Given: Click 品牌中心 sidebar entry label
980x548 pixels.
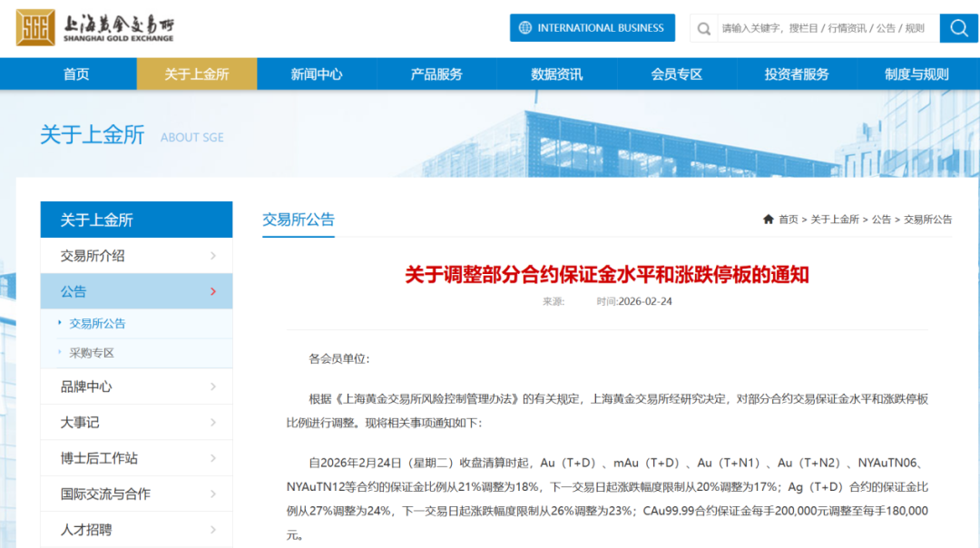Looking at the screenshot, I should point(86,387).
